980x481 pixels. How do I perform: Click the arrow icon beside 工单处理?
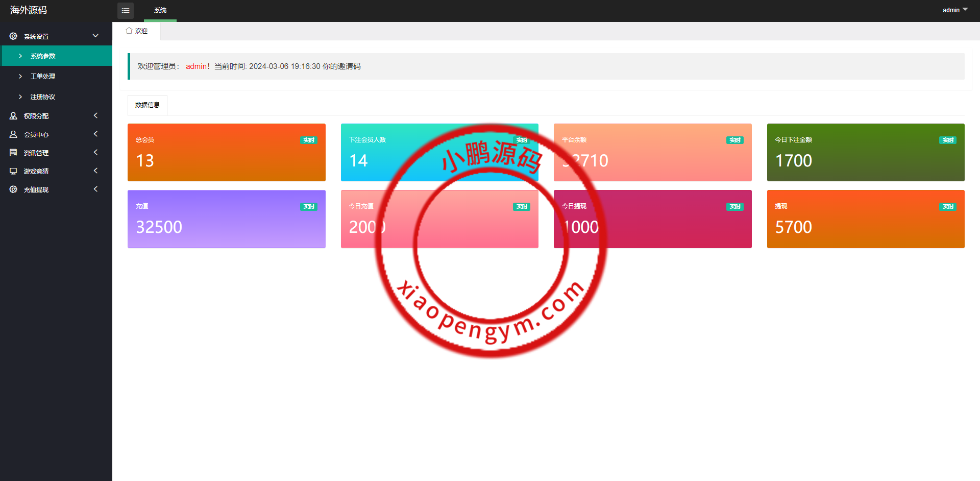20,76
